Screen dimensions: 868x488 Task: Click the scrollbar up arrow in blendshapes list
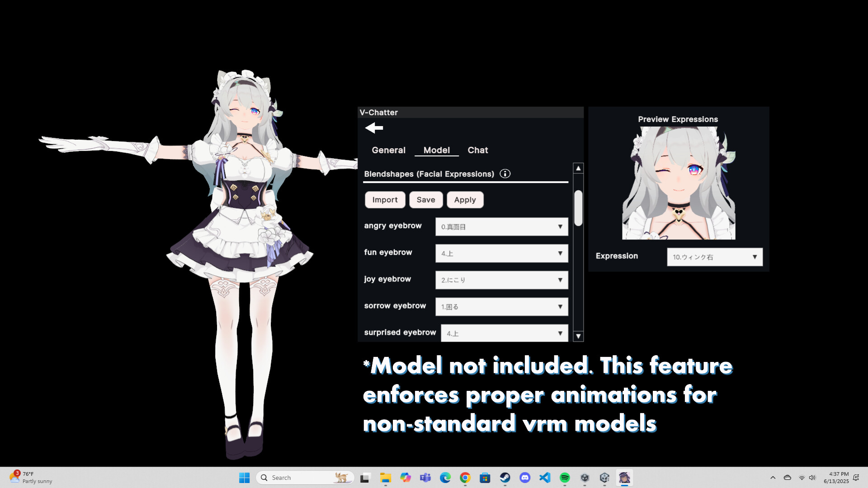click(x=578, y=167)
